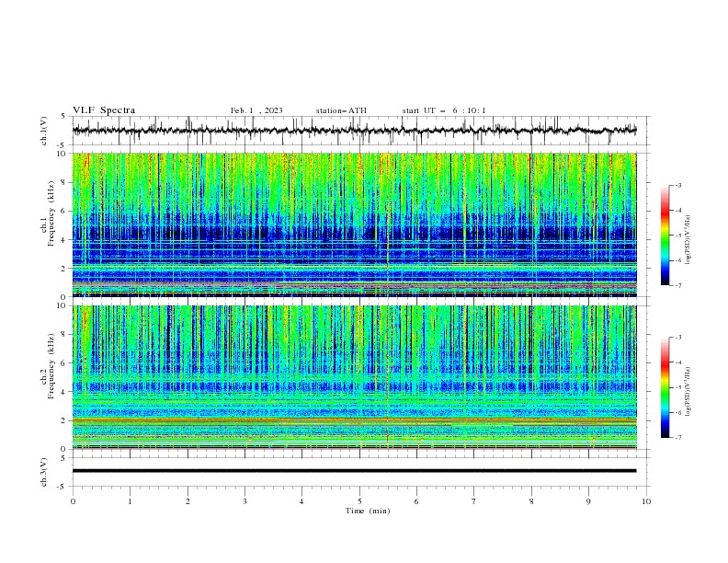This screenshot has width=728, height=563.
Task: Click the upper 'log(PSD)(V²/Hz)' colorbar label
Action: pyautogui.click(x=688, y=239)
